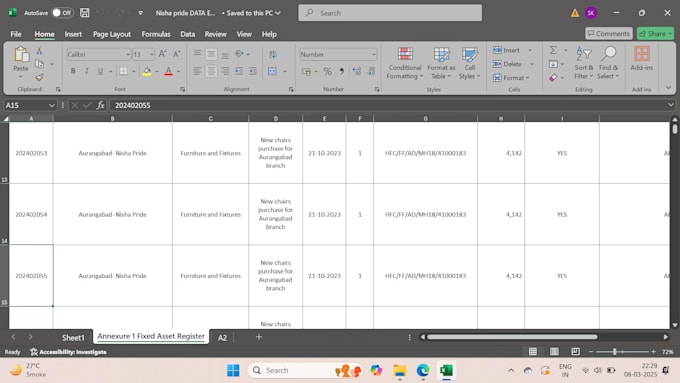Image resolution: width=680 pixels, height=383 pixels.
Task: Open the File menu
Action: 16,34
